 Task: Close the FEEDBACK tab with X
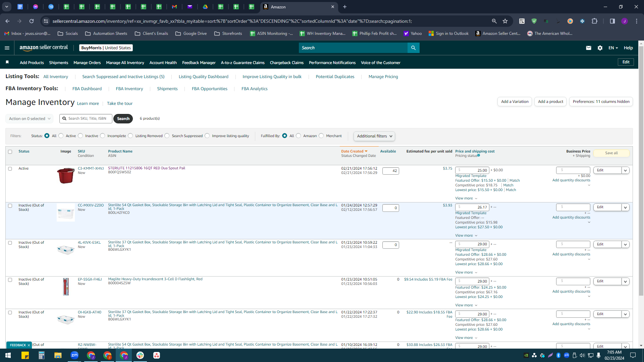pyautogui.click(x=29, y=345)
